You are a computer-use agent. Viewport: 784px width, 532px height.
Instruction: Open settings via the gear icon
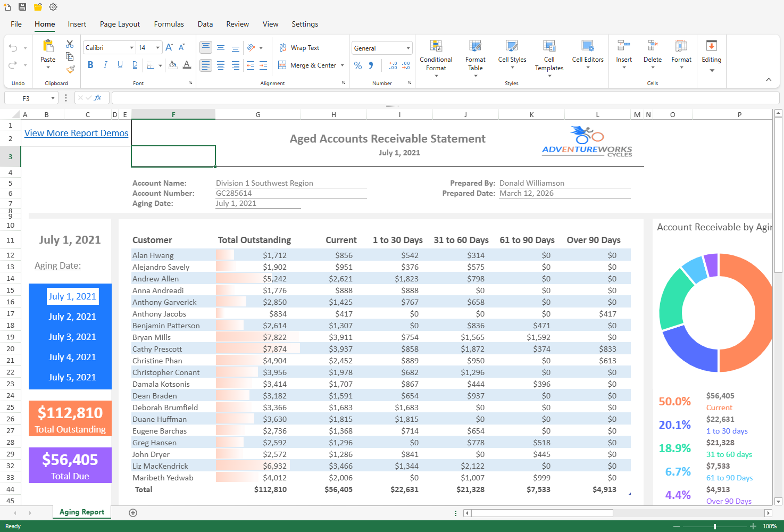click(x=53, y=7)
